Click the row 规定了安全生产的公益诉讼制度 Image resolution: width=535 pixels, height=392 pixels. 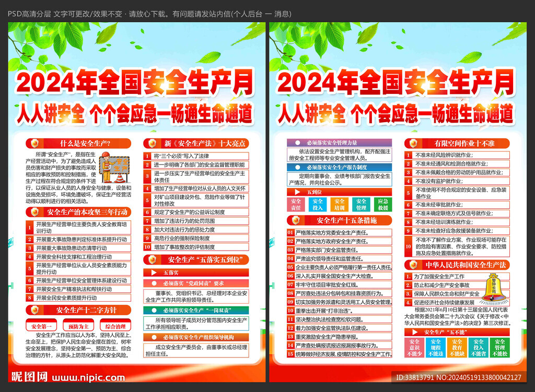(196, 212)
